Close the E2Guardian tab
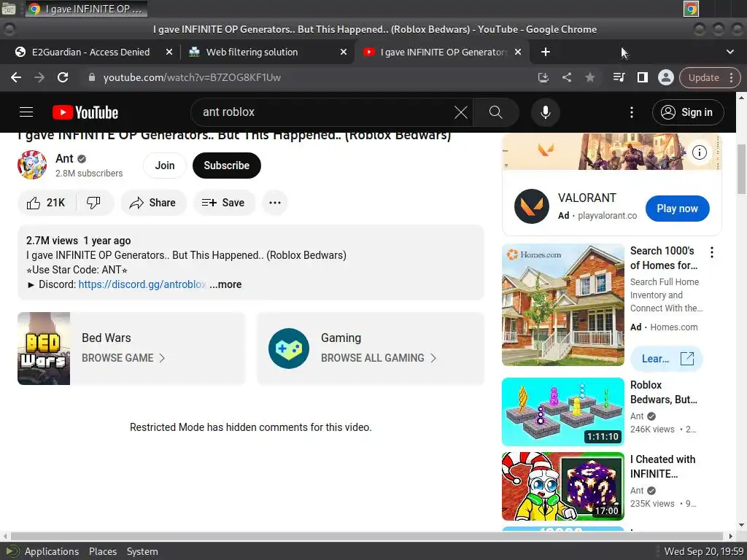The width and height of the screenshot is (747, 560). coord(169,52)
